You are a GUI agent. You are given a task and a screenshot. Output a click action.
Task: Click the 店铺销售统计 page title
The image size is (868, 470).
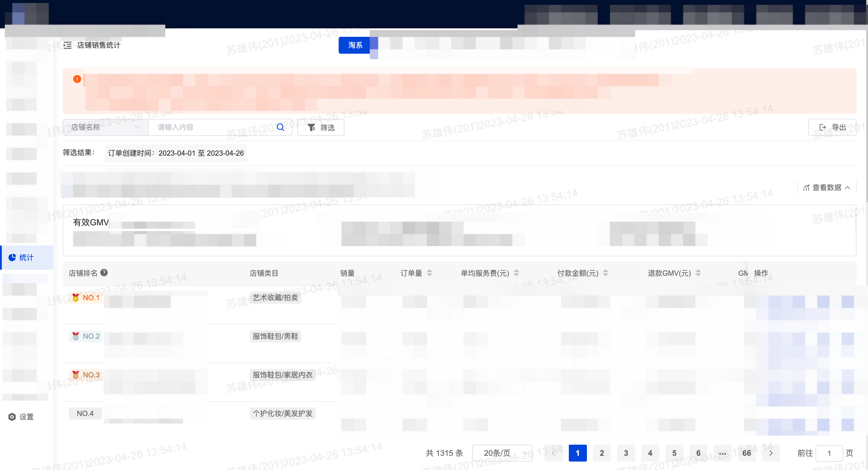click(99, 45)
